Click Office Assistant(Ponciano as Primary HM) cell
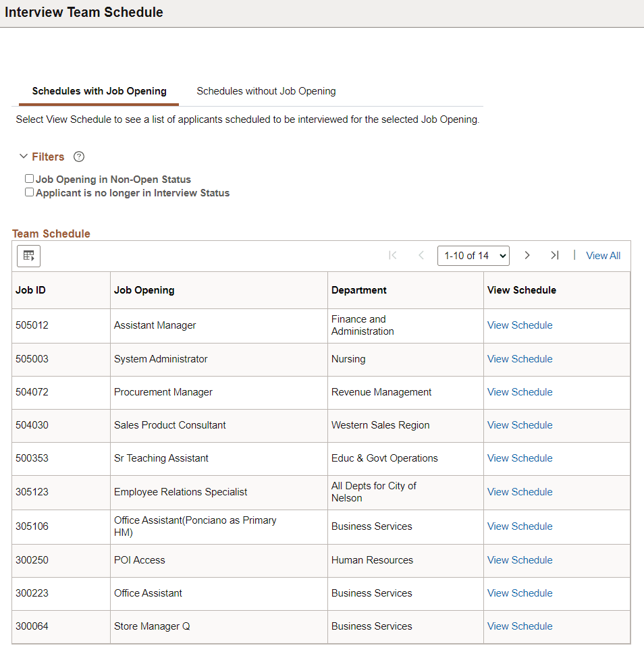 [219, 526]
